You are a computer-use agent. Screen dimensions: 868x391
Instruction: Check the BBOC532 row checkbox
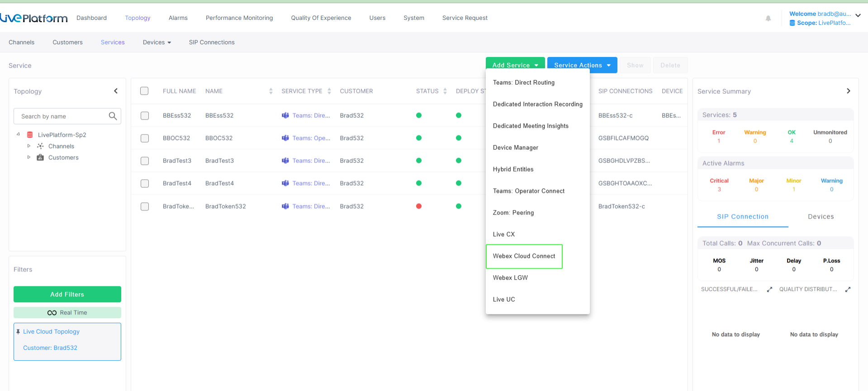(x=145, y=138)
